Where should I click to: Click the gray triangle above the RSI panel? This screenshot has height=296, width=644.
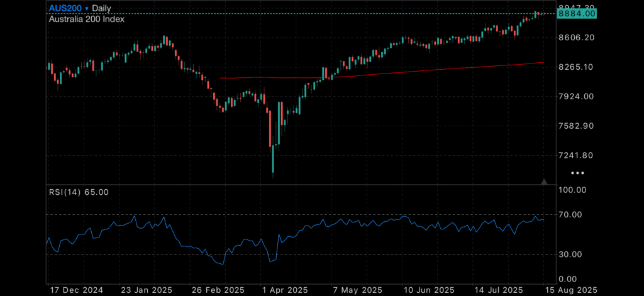[x=544, y=182]
